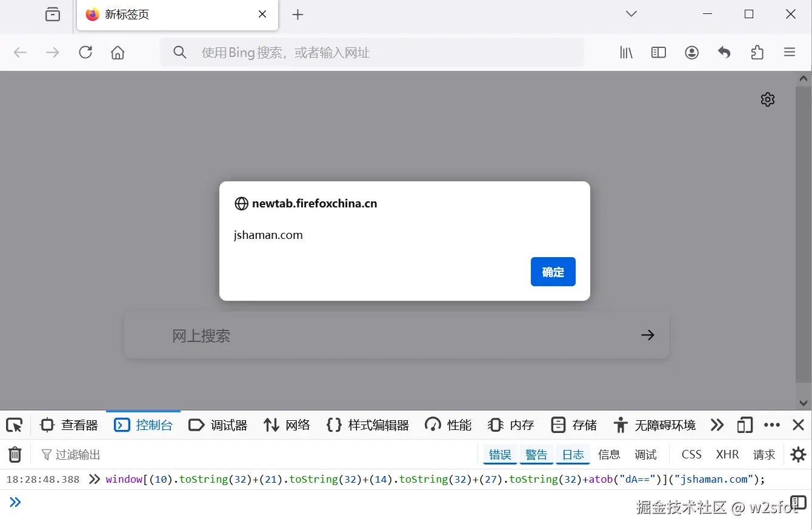Click newtab.firefoxchina.cn dialog title
812x530 pixels.
tap(314, 203)
